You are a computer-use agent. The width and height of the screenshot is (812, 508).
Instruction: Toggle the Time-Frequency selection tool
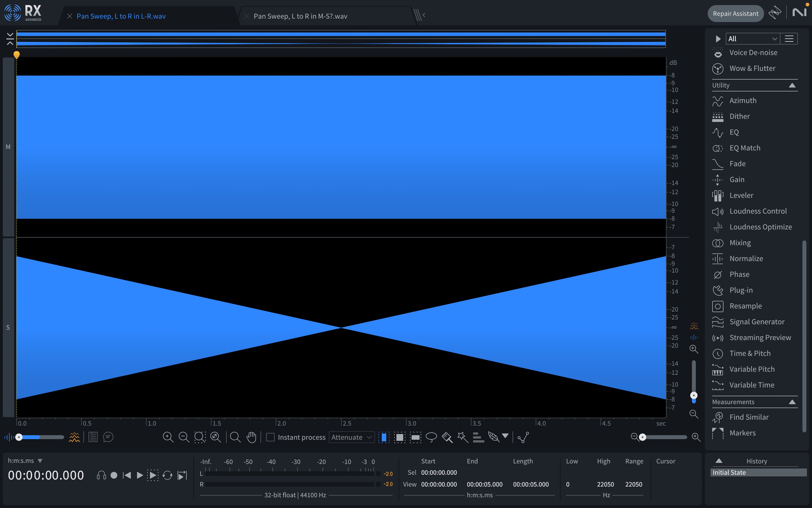(400, 437)
